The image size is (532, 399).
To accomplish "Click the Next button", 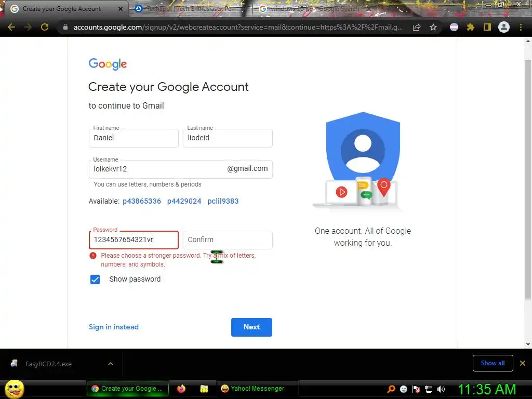I will (251, 327).
